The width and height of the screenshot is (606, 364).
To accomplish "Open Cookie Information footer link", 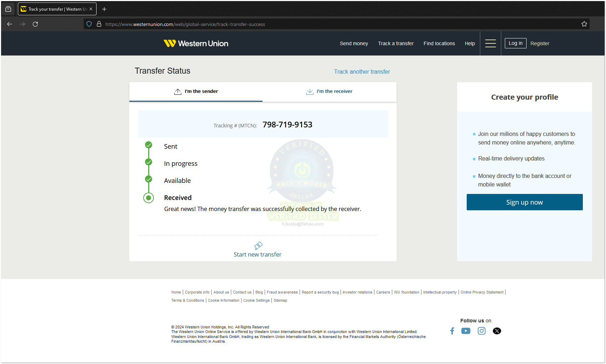I will (224, 300).
